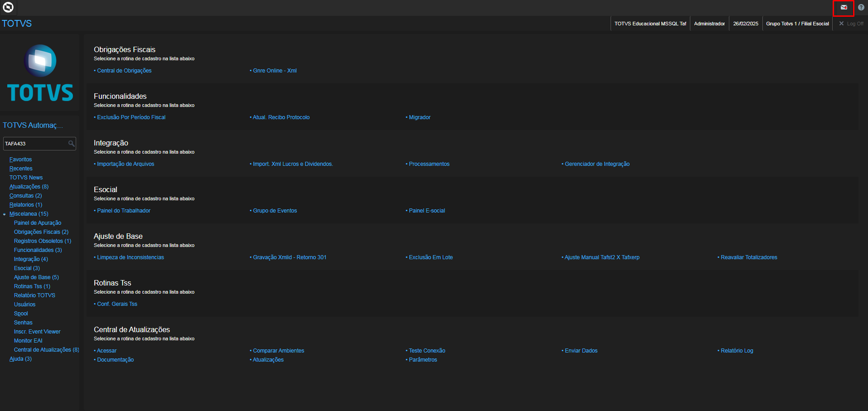This screenshot has width=868, height=411.
Task: Open Import. Xml Lucros e Dividendos
Action: (293, 164)
